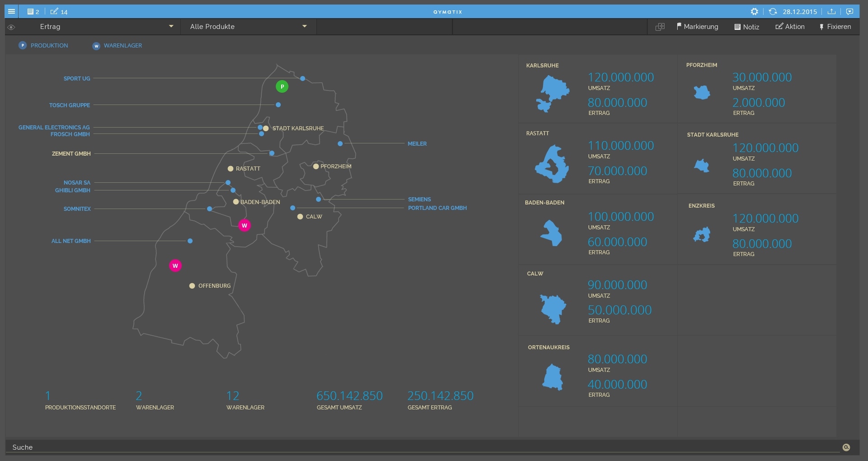
Task: Click the export upload icon
Action: (831, 12)
